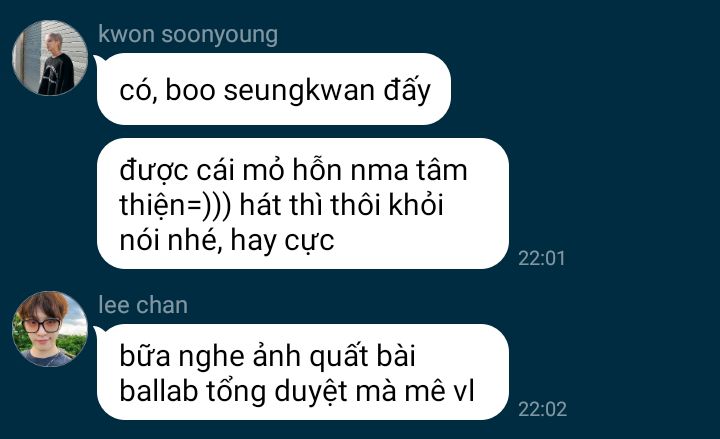Tap the sender name lee chan
Screen dimensions: 720x439
pyautogui.click(x=143, y=305)
